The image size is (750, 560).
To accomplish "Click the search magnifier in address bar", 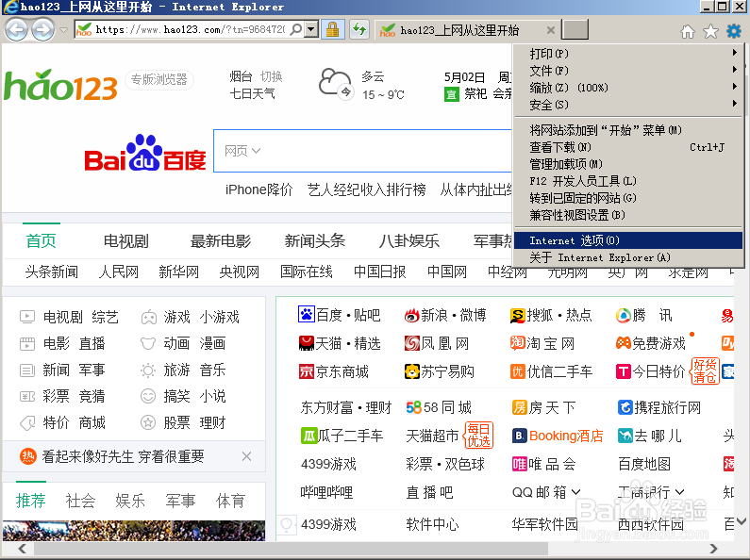I will pyautogui.click(x=296, y=29).
